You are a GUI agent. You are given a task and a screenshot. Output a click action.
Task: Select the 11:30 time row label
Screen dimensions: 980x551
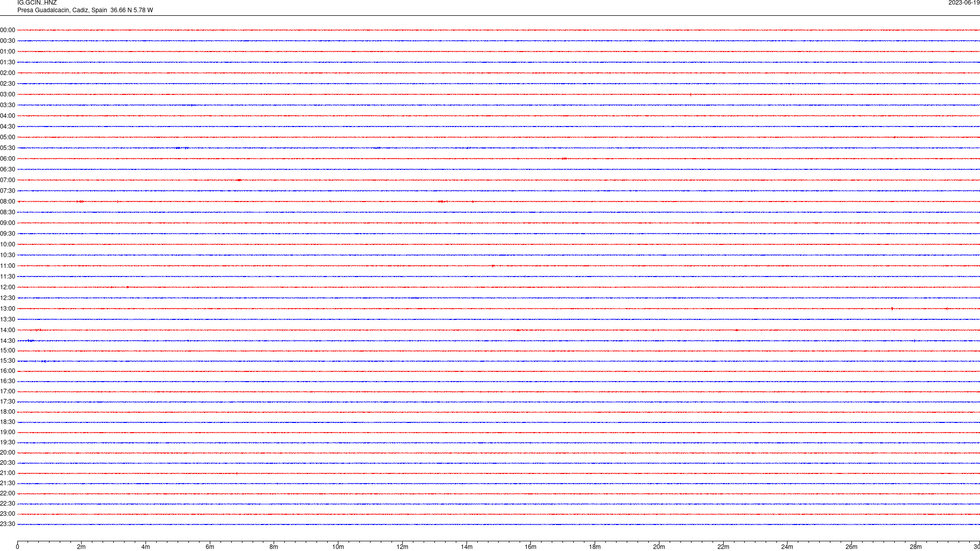coord(8,277)
